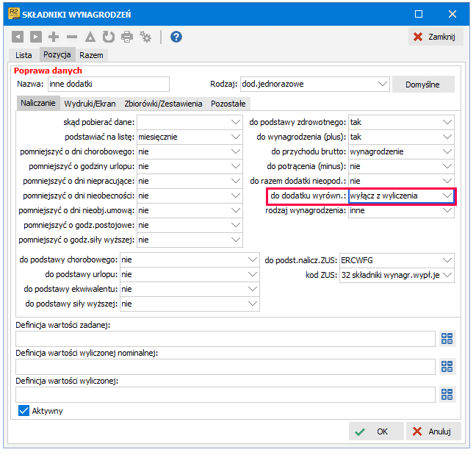Select the Naliczanie sub-tab
476x455 pixels.
(38, 103)
